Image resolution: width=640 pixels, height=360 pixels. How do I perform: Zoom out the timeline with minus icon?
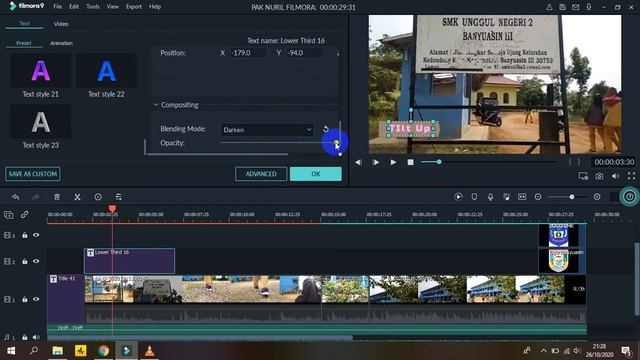[x=538, y=197]
